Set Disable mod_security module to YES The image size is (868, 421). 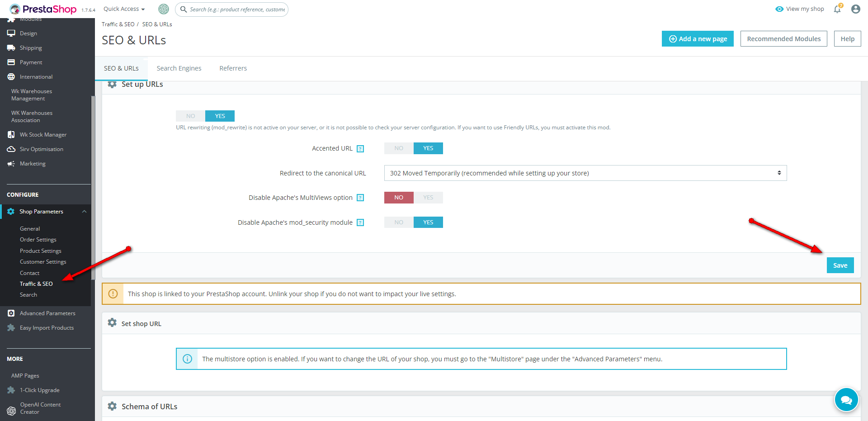[x=428, y=222]
